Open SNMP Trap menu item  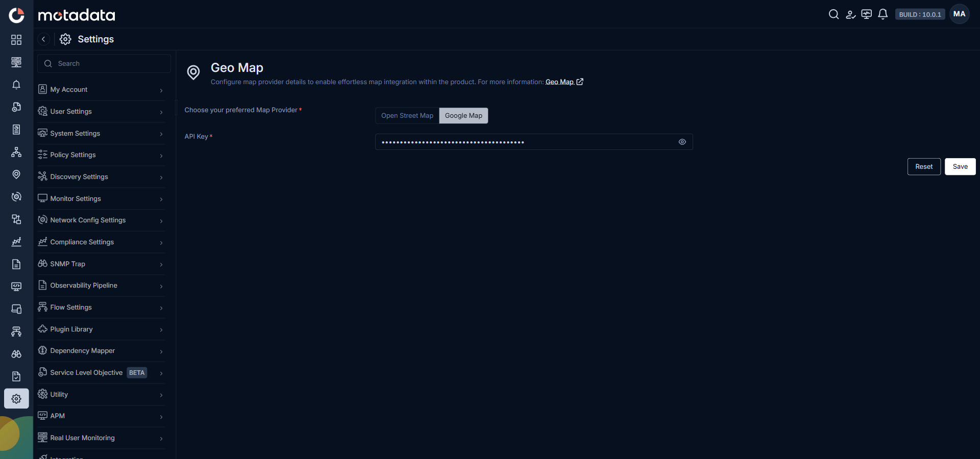pyautogui.click(x=101, y=264)
